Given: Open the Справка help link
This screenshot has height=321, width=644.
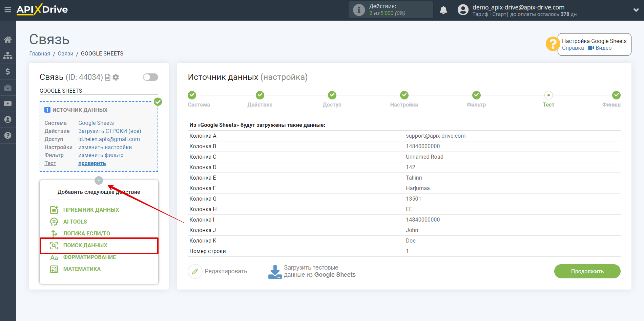Looking at the screenshot, I should coord(573,48).
